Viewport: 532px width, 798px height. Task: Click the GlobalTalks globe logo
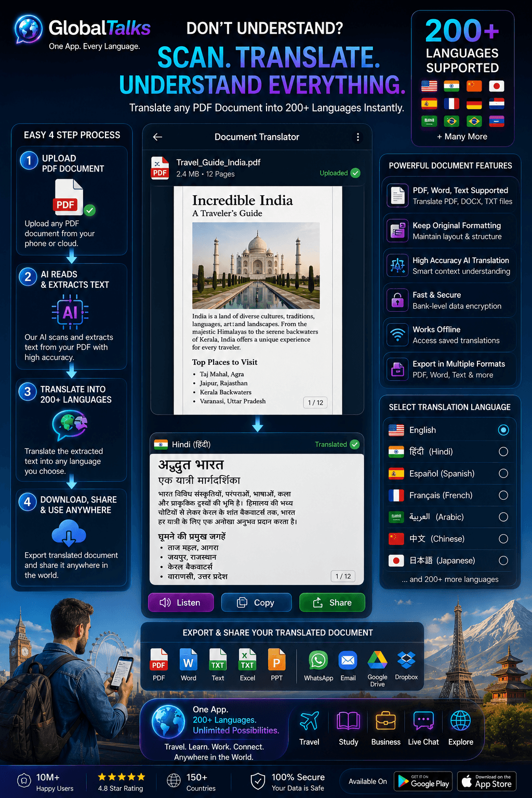click(x=29, y=29)
